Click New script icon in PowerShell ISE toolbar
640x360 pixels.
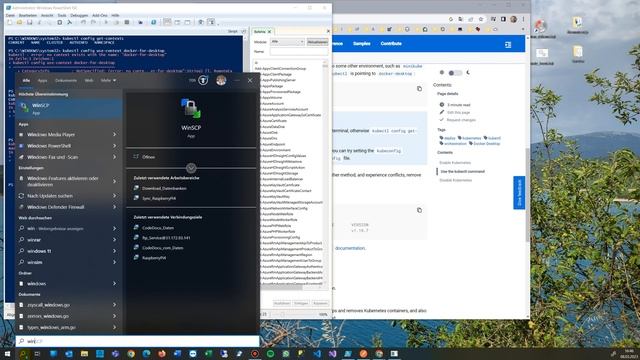pyautogui.click(x=10, y=22)
